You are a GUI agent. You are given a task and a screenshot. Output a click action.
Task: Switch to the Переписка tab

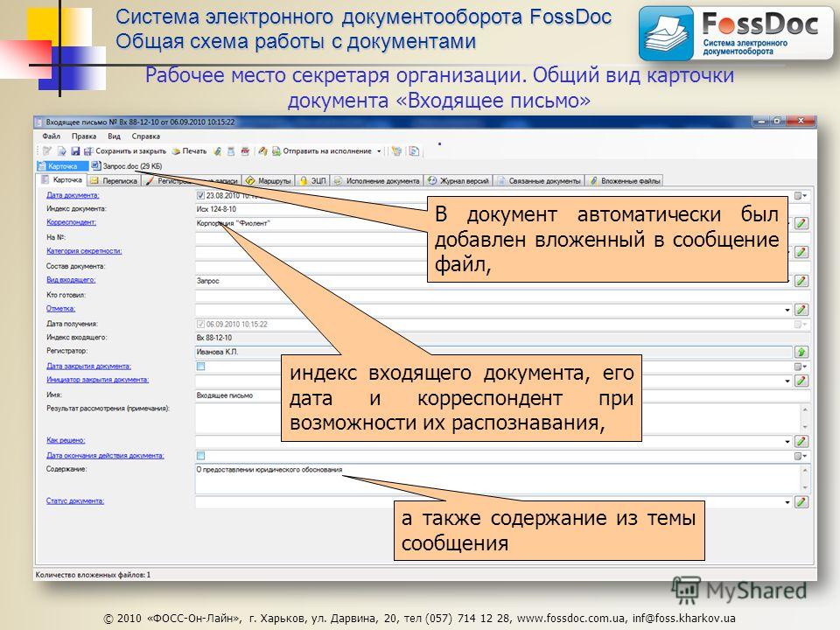(114, 181)
